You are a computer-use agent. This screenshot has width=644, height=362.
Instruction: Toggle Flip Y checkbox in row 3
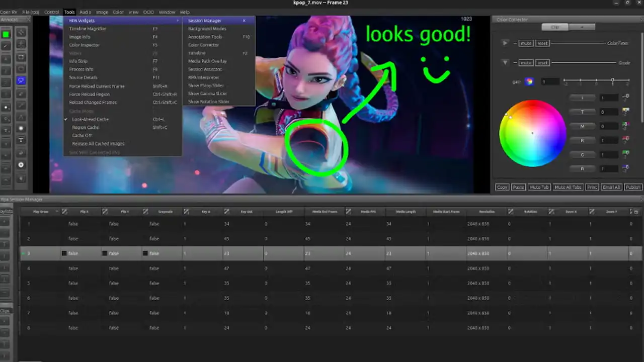(x=105, y=253)
